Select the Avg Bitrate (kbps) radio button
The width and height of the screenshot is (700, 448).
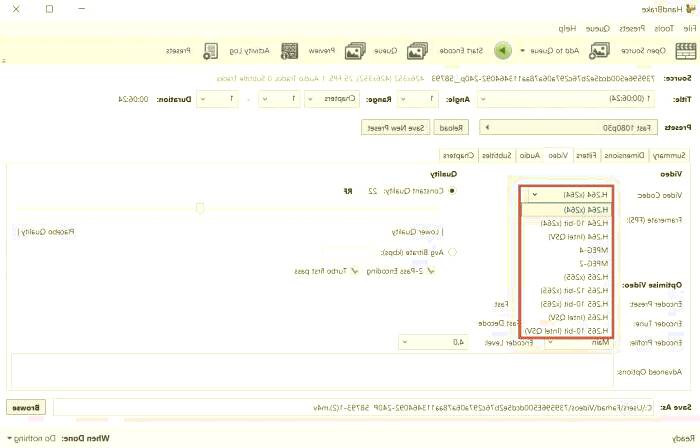pyautogui.click(x=452, y=252)
